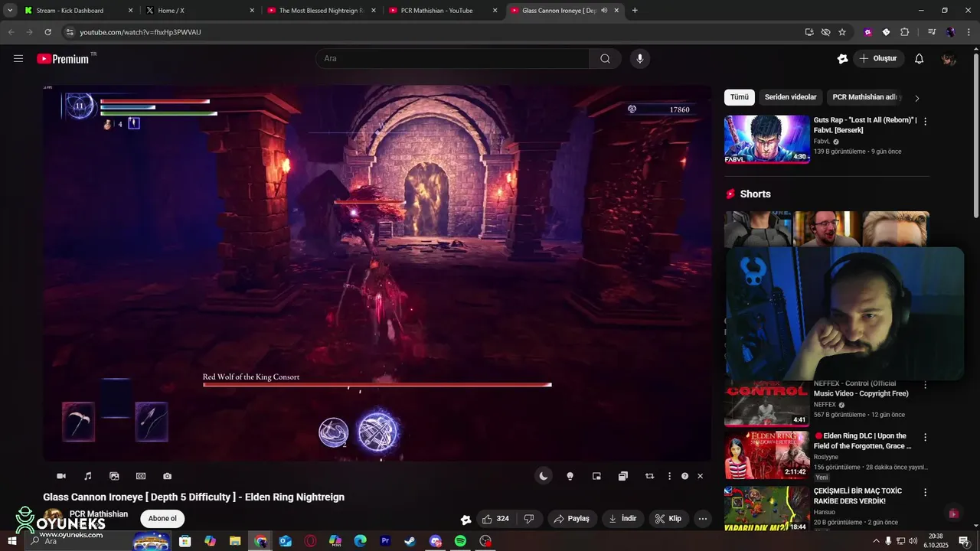Viewport: 980px width, 551px height.
Task: Open Chrome three-dot menu
Action: pyautogui.click(x=968, y=32)
